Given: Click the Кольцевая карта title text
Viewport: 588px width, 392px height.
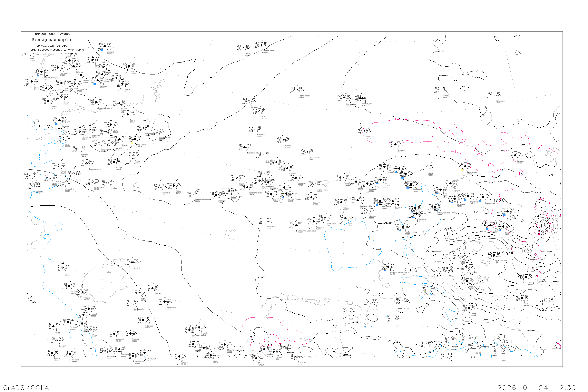Looking at the screenshot, I should click(x=51, y=40).
